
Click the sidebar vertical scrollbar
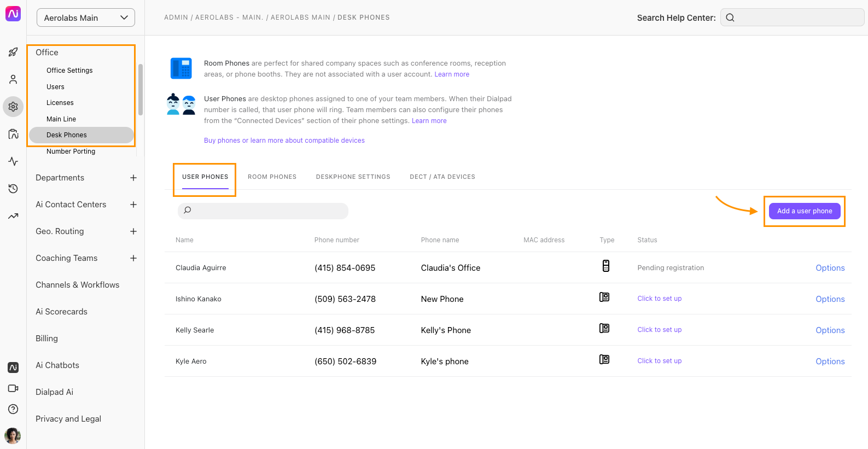tap(141, 90)
